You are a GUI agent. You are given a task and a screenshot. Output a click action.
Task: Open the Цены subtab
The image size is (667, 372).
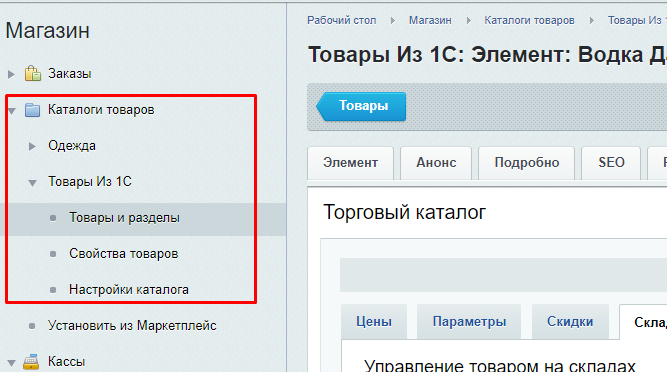click(x=374, y=322)
